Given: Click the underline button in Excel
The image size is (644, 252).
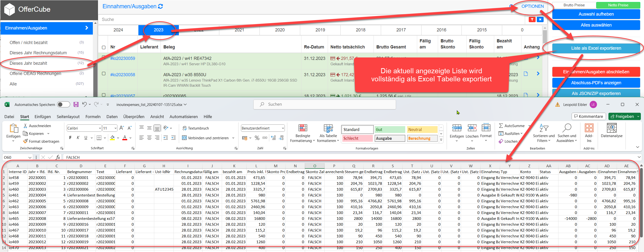Looking at the screenshot, I should coord(86,138).
